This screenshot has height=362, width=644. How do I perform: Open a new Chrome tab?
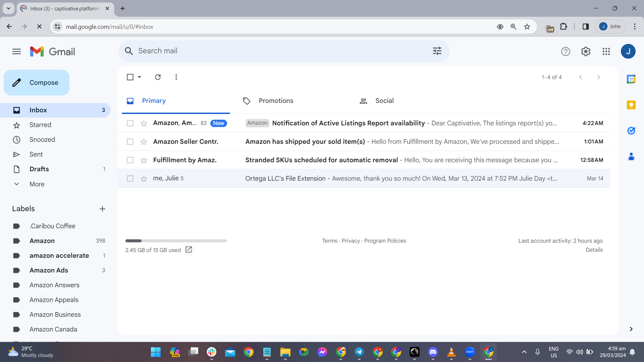(x=122, y=8)
